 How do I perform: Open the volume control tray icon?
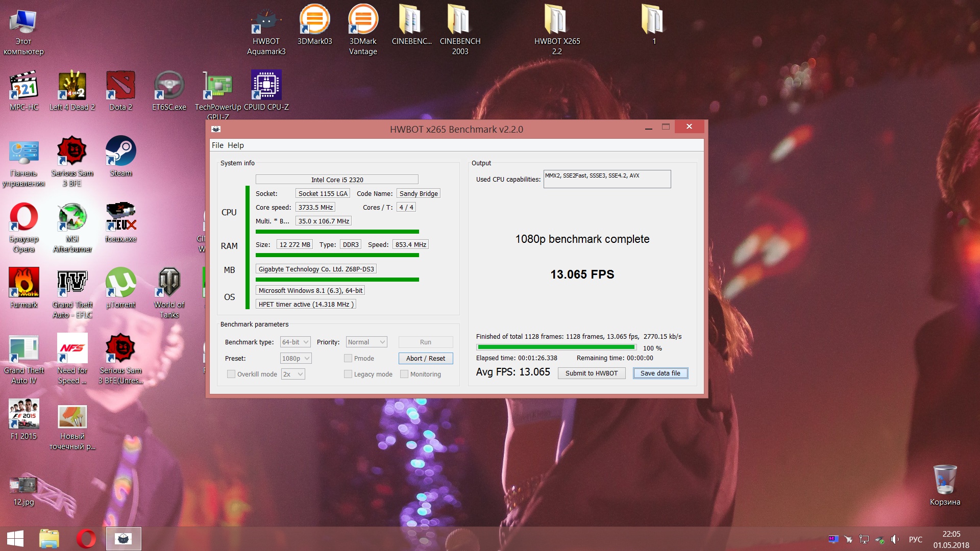(x=895, y=539)
